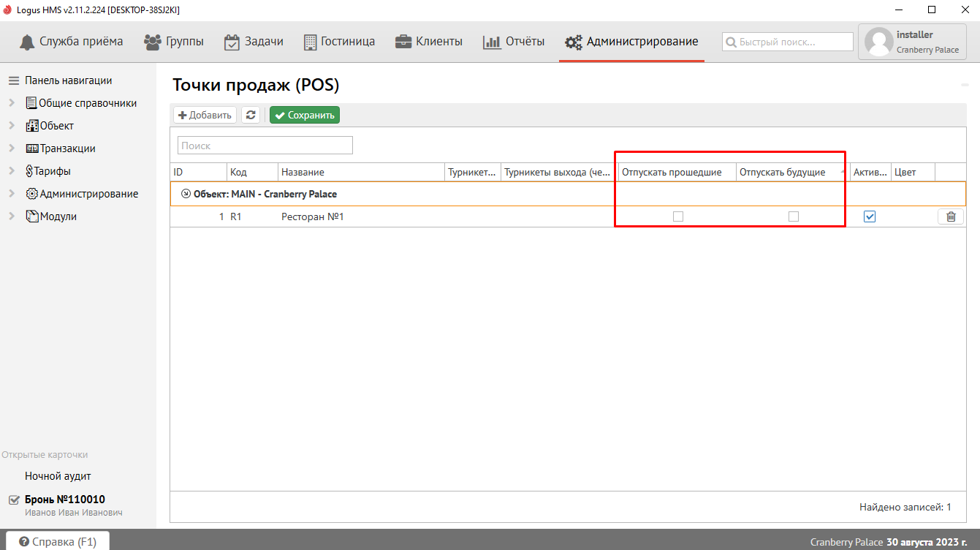Collapse the Объект: MAIN - Cranberry Palace group
Image resolution: width=980 pixels, height=550 pixels.
click(x=186, y=195)
